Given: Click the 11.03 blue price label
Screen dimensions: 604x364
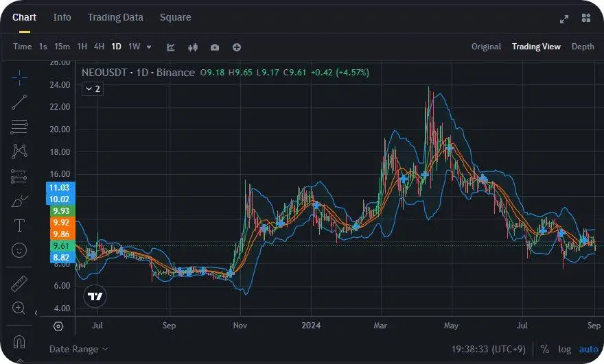Looking at the screenshot, I should [60, 187].
